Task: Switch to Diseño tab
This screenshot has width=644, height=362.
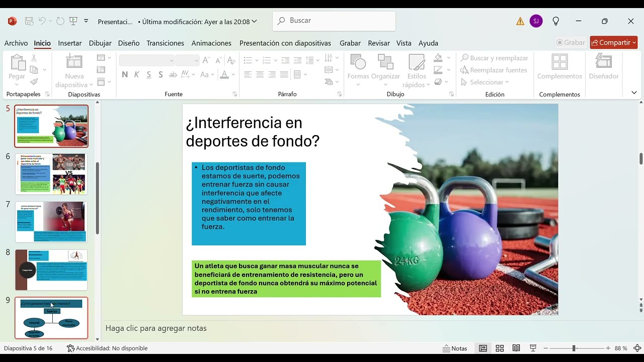Action: point(129,43)
